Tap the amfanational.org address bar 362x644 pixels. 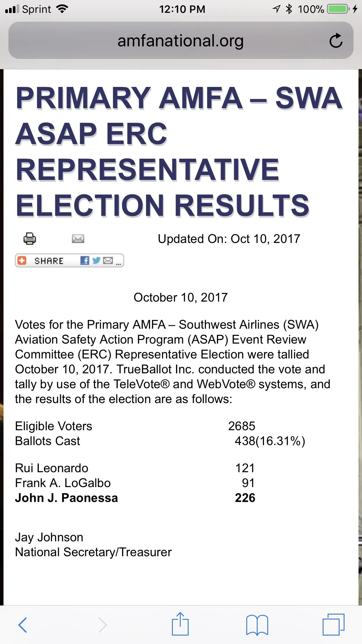tap(180, 41)
